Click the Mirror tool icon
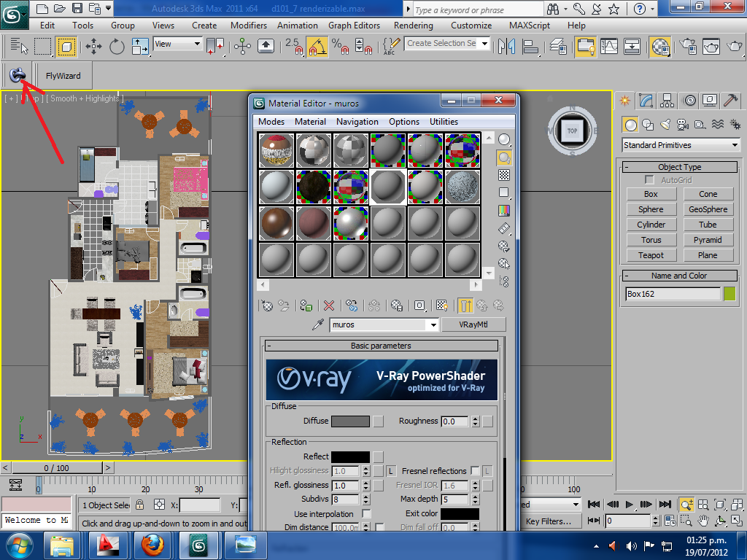Viewport: 747px width, 560px height. 507,47
